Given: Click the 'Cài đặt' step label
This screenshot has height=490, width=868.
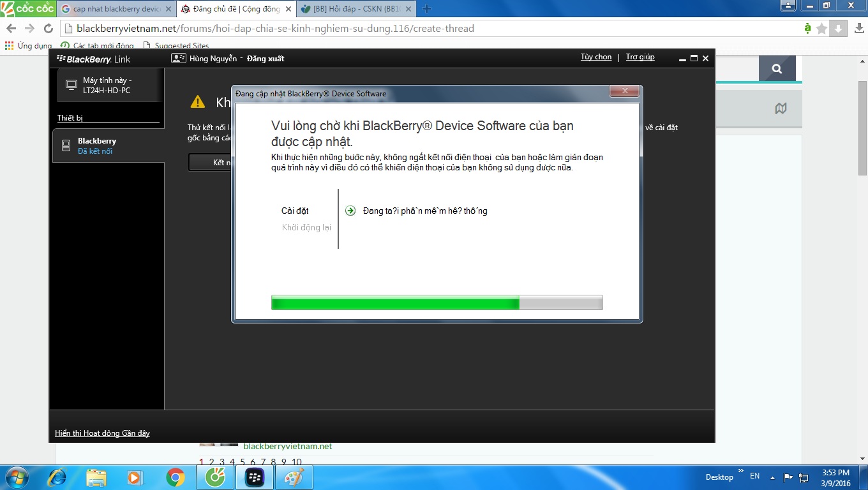Looking at the screenshot, I should 295,211.
